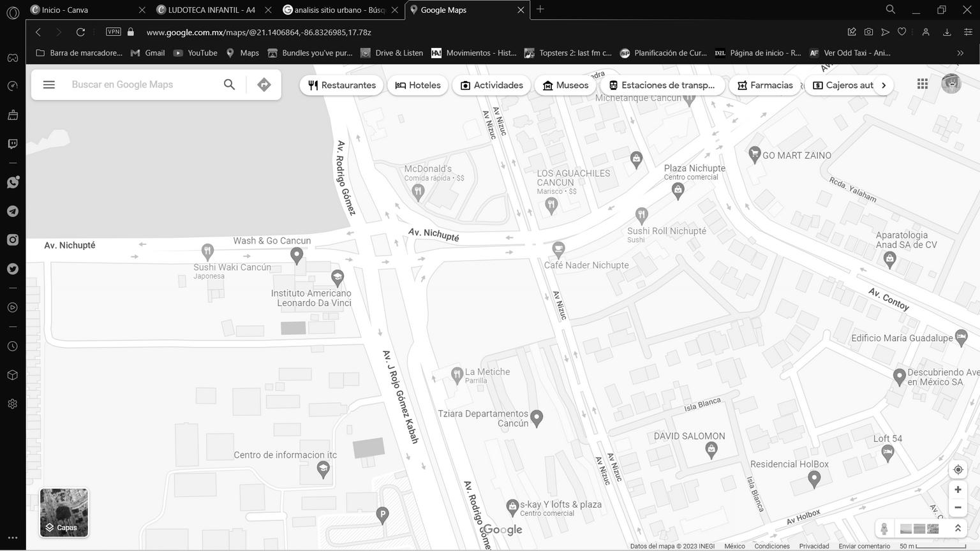Open Settings gear in the sidebar
Viewport: 980px width, 551px height.
click(13, 404)
